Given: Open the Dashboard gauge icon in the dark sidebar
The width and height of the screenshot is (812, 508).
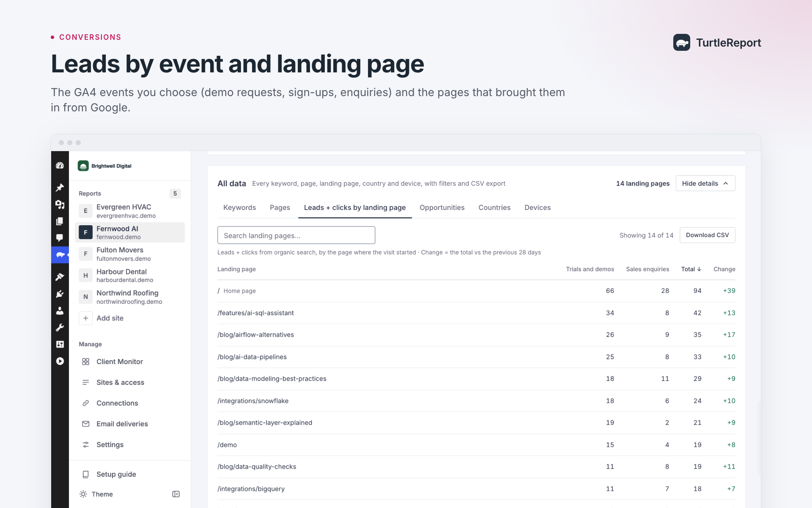Looking at the screenshot, I should click(x=60, y=166).
